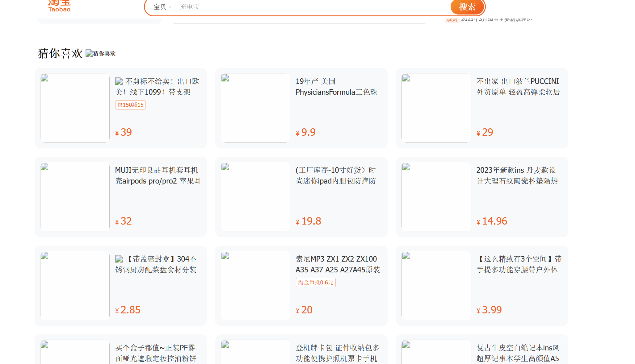The height and width of the screenshot is (364, 635).
Task: Open the 迷你ipad内胆包 product title
Action: pyautogui.click(x=336, y=176)
